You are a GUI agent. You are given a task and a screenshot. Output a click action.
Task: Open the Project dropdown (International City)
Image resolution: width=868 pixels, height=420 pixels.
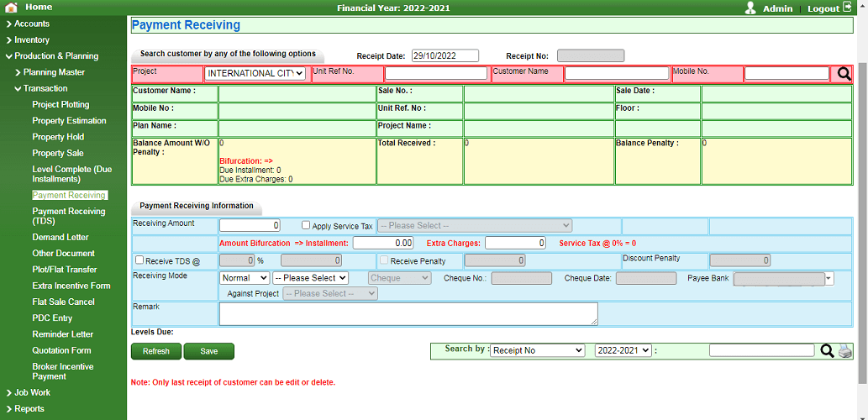pos(255,74)
